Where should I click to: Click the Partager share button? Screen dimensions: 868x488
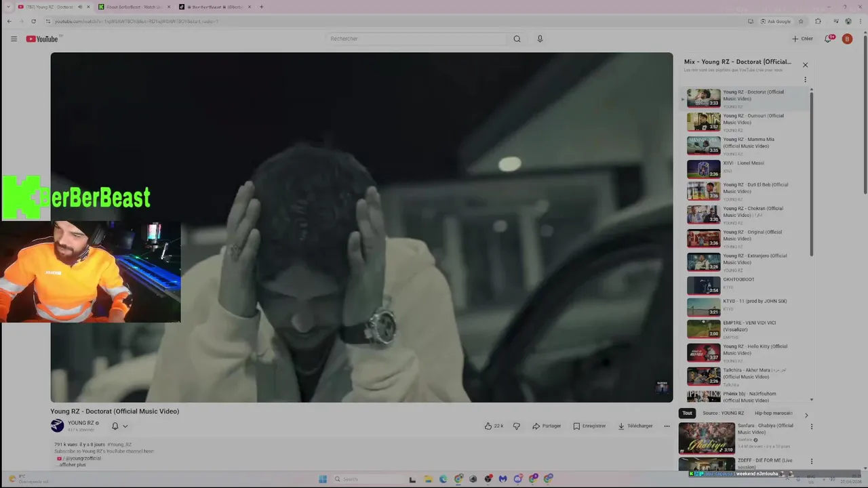pyautogui.click(x=547, y=426)
